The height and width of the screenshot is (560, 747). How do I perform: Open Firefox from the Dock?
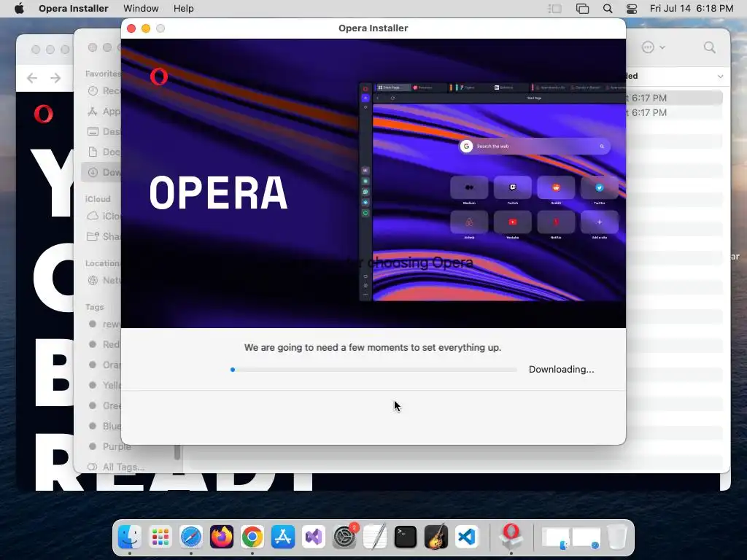click(222, 537)
